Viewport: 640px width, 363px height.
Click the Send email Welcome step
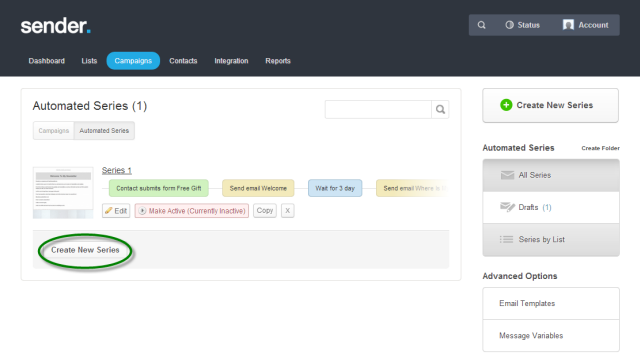tap(258, 188)
